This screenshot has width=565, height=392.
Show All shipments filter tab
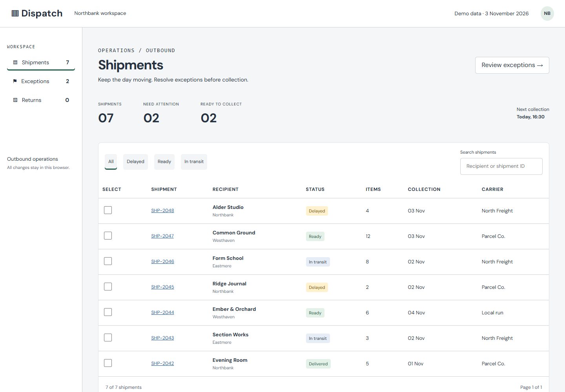111,162
